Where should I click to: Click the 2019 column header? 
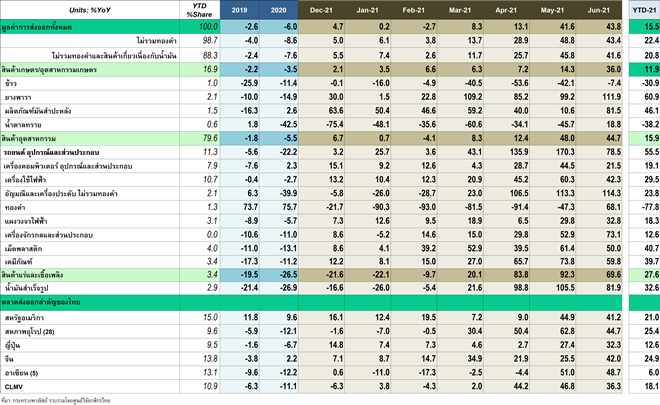tap(224, 9)
